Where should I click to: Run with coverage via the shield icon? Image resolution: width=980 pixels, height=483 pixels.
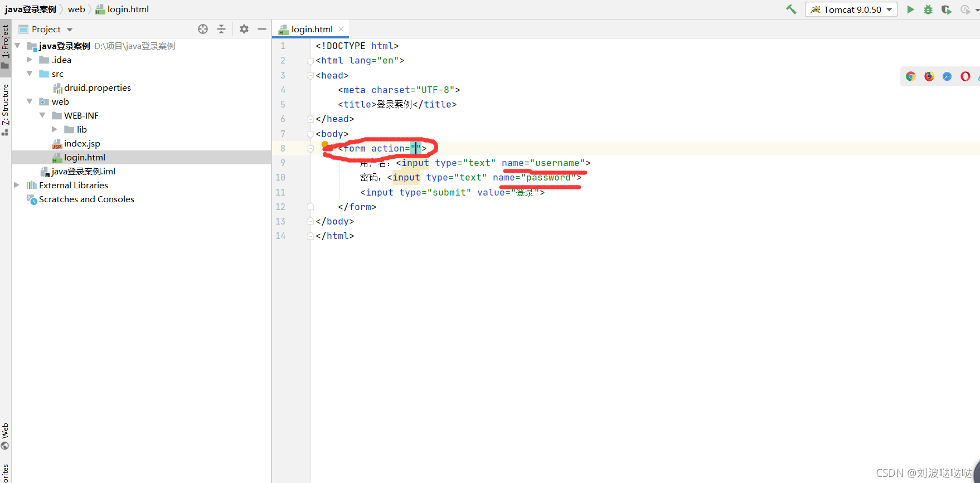click(947, 9)
